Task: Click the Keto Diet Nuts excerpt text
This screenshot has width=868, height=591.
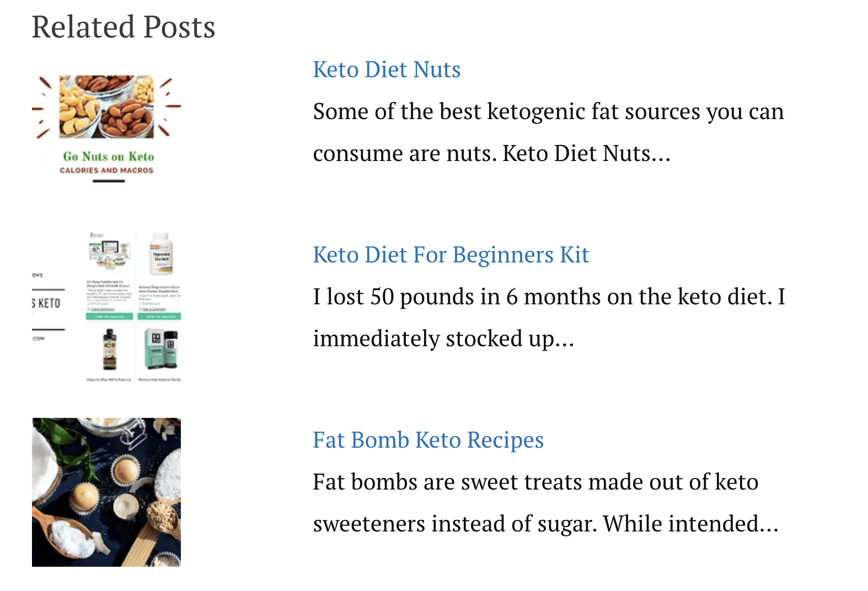Action: click(x=548, y=132)
